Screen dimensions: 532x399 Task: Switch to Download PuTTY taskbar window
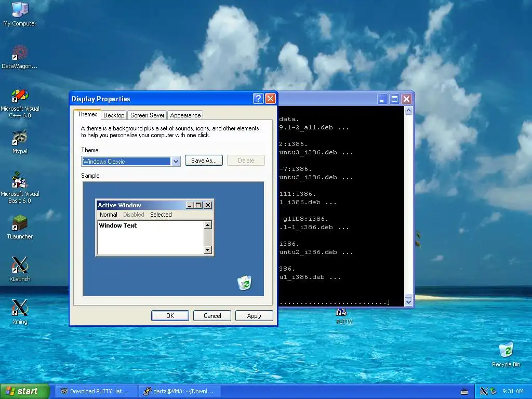pos(96,391)
